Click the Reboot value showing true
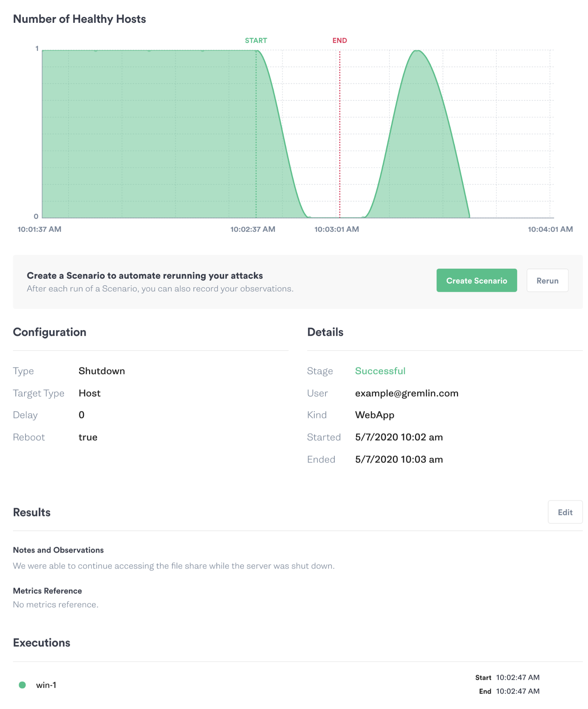Image resolution: width=588 pixels, height=709 pixels. pyautogui.click(x=88, y=437)
